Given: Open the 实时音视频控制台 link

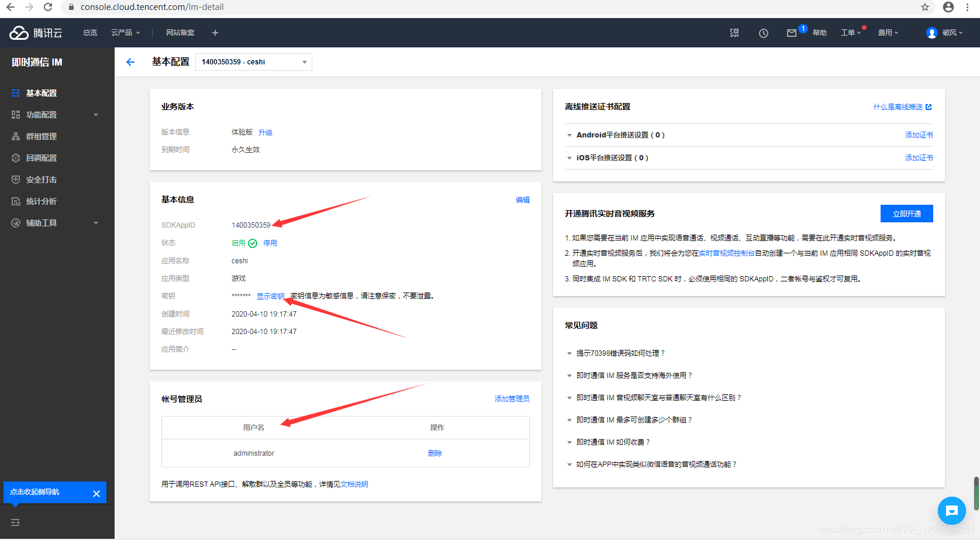Looking at the screenshot, I should (727, 253).
